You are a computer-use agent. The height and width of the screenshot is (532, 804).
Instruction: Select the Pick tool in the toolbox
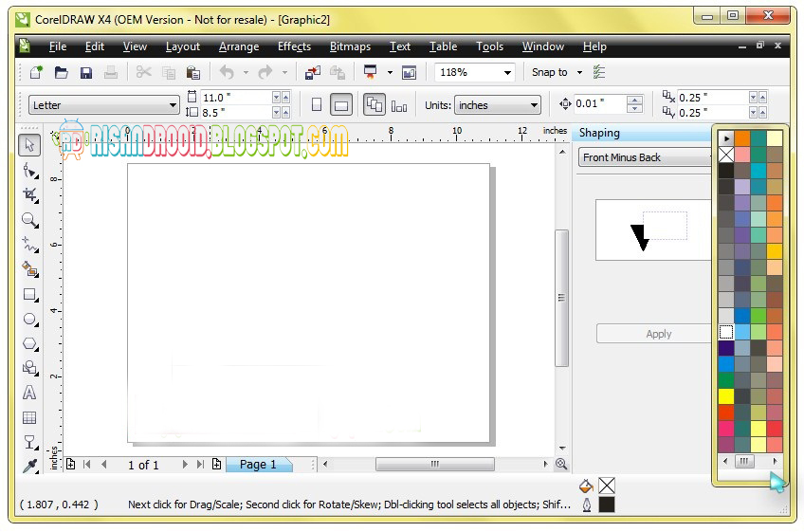29,145
